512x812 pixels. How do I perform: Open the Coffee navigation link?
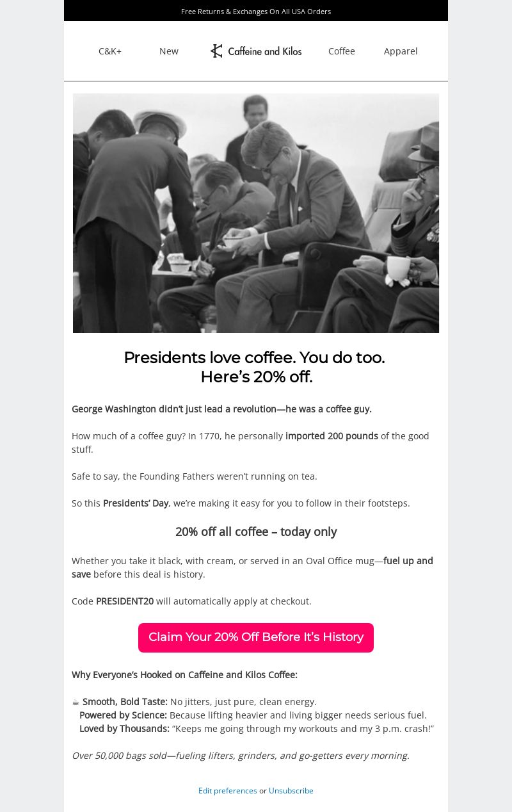[342, 51]
